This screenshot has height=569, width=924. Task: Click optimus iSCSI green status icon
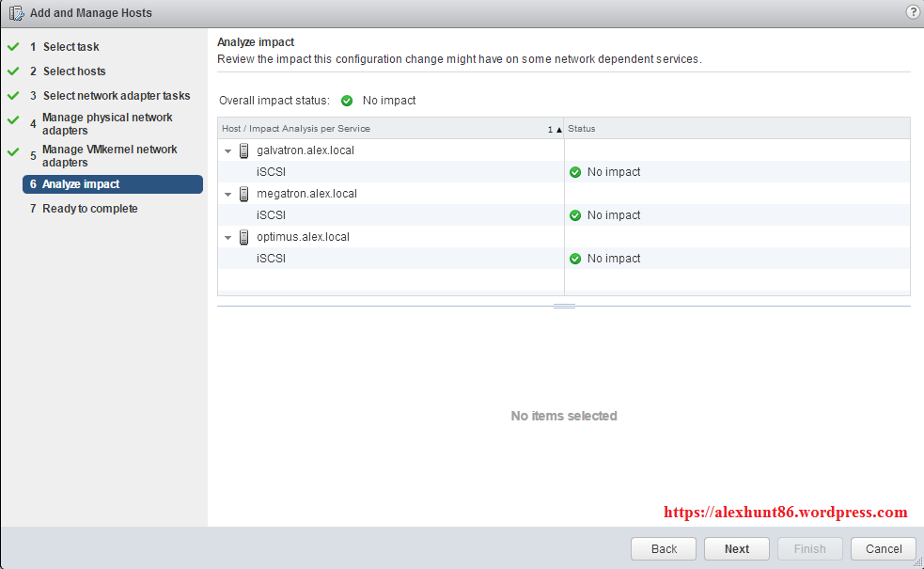(x=575, y=259)
